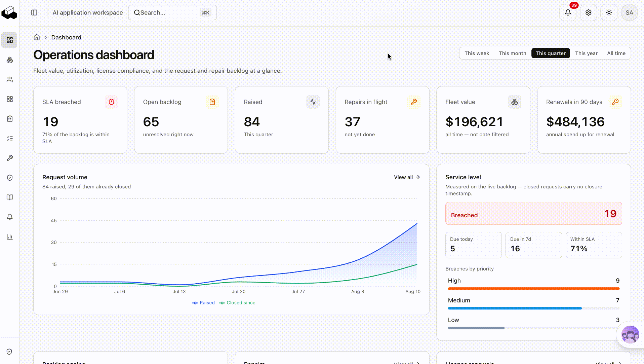Screen dimensions: 644x364
Task: Click the Medium priority teal bar
Action: 515,308
